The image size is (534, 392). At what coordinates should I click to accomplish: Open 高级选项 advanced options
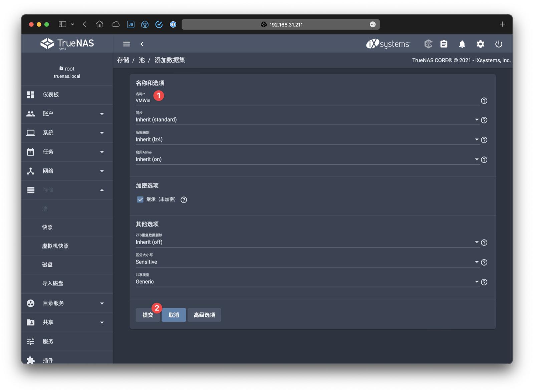204,315
